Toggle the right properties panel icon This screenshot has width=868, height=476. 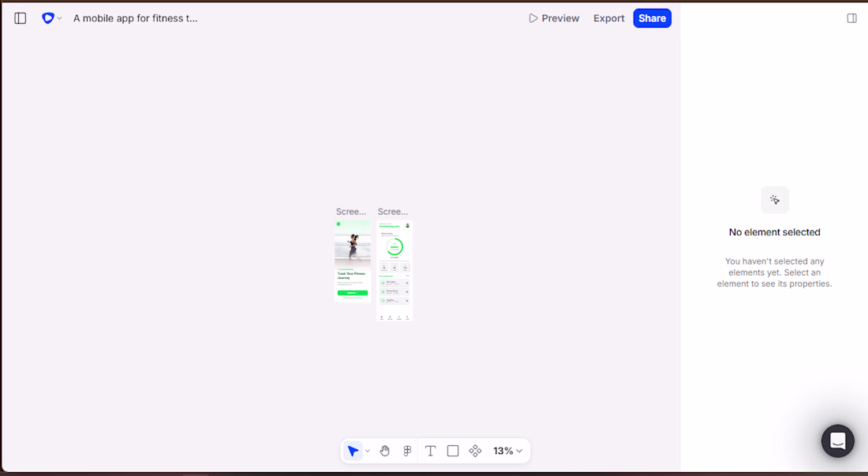click(x=852, y=18)
